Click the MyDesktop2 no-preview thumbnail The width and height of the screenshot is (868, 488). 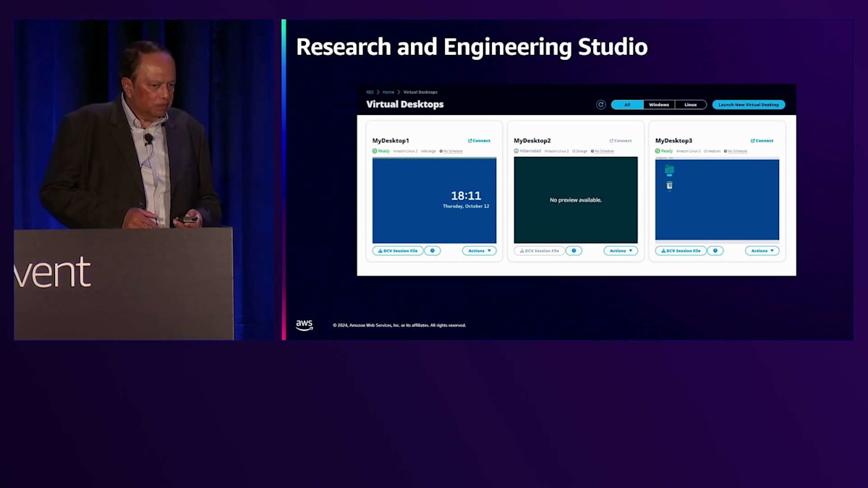click(576, 200)
